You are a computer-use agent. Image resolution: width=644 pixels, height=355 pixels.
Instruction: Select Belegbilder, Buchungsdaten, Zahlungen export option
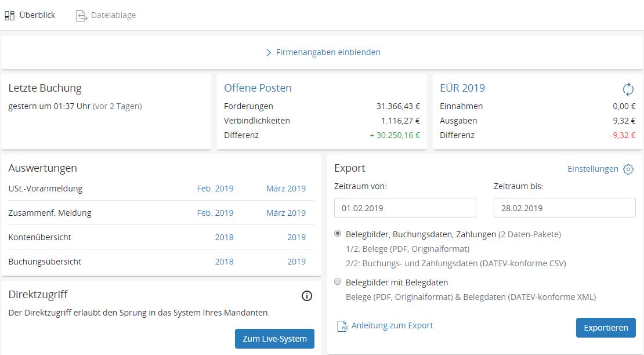(338, 234)
